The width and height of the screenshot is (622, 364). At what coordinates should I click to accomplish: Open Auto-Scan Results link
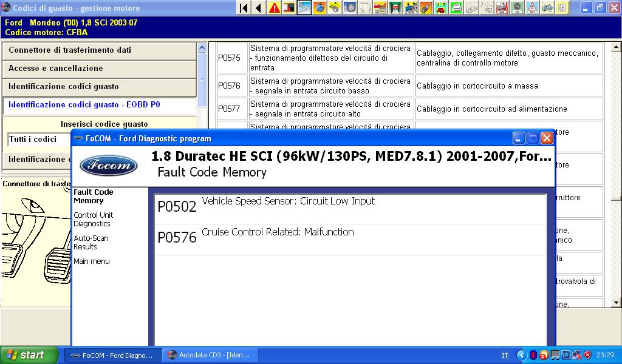coord(91,243)
